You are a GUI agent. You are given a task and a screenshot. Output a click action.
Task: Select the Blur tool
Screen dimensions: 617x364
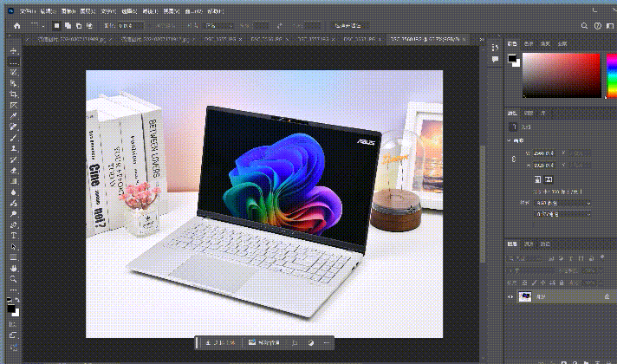click(13, 192)
